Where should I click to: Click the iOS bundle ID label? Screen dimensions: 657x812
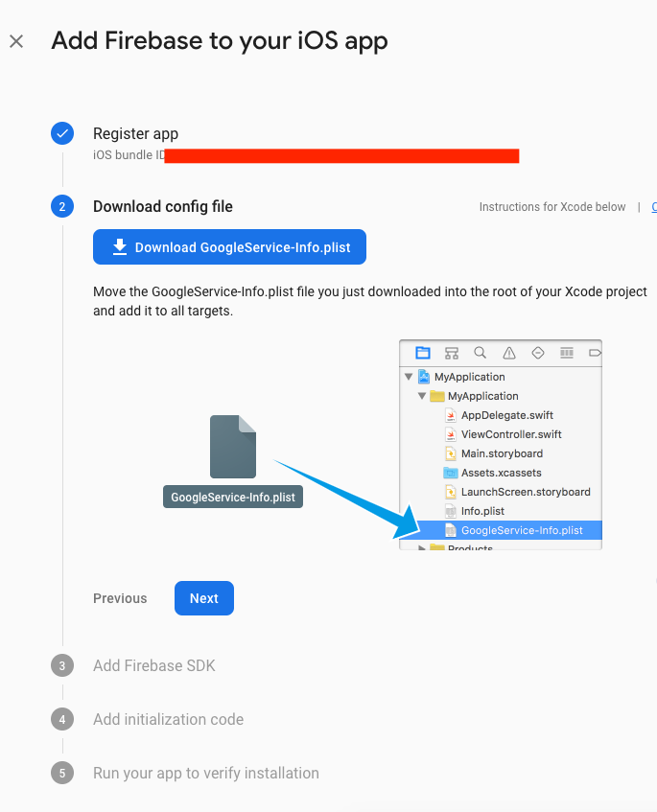[x=129, y=155]
